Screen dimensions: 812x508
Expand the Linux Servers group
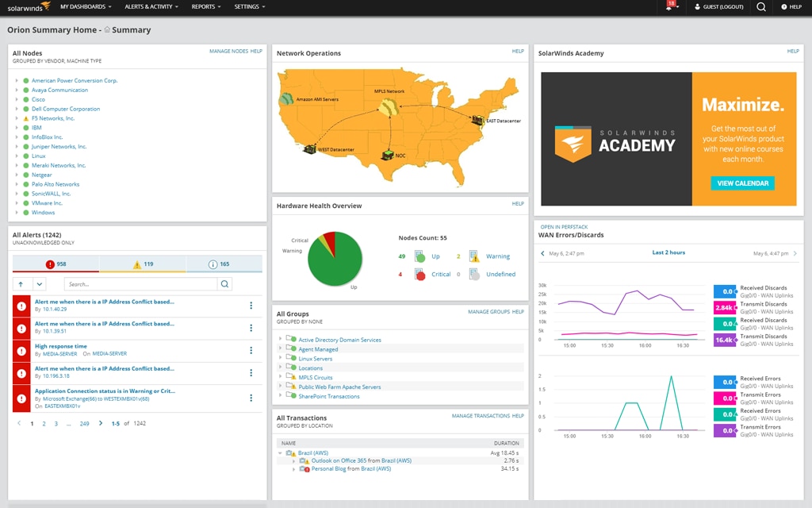[x=280, y=358]
